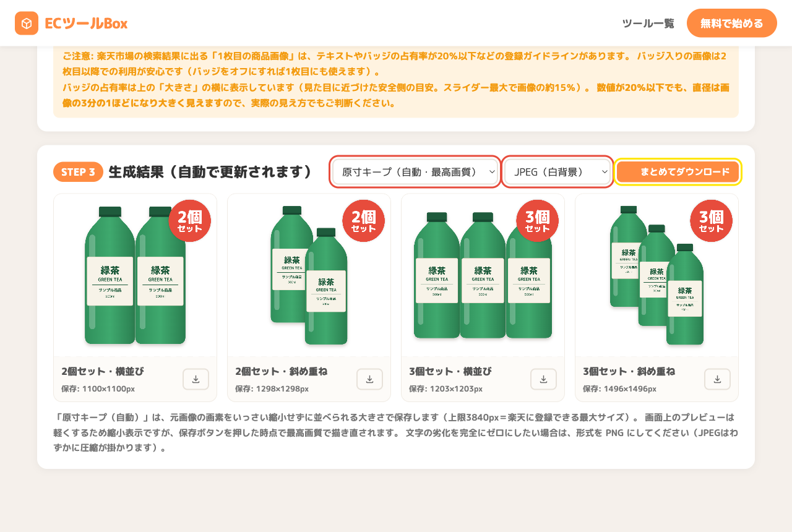Screen dimensions: 792x532
Task: Select the 3個セット・横並び preview thumbnail
Action: 483,275
